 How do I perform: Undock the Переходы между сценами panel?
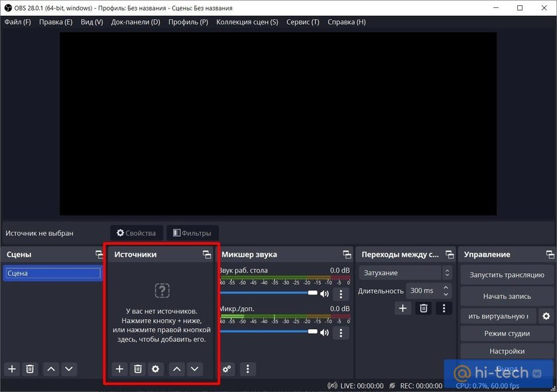450,255
